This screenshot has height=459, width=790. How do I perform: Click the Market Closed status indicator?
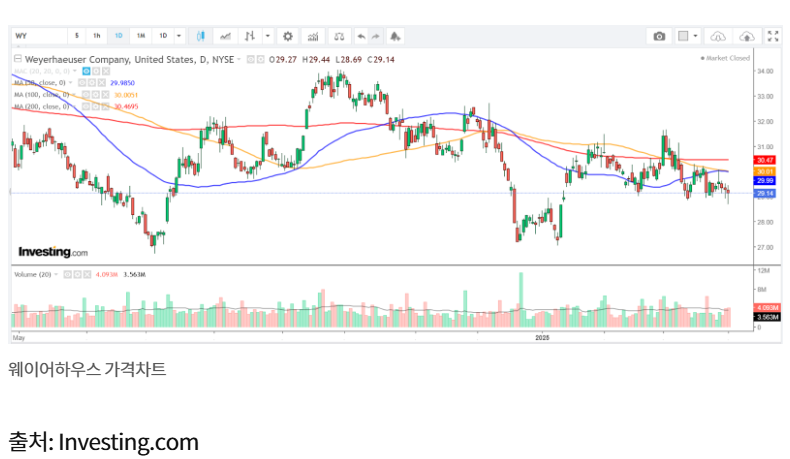pyautogui.click(x=725, y=58)
